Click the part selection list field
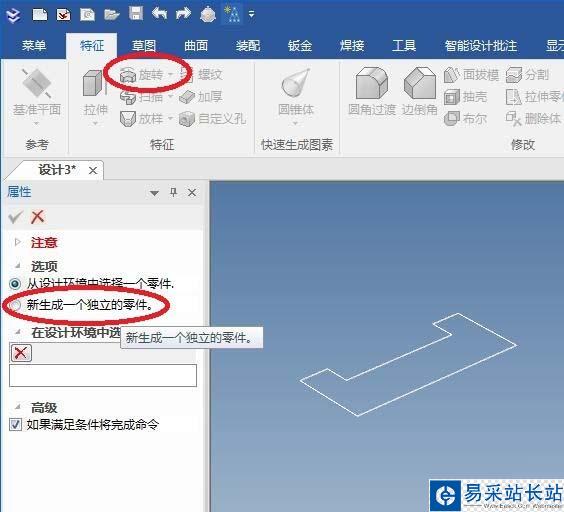This screenshot has height=512, width=564. 103,375
